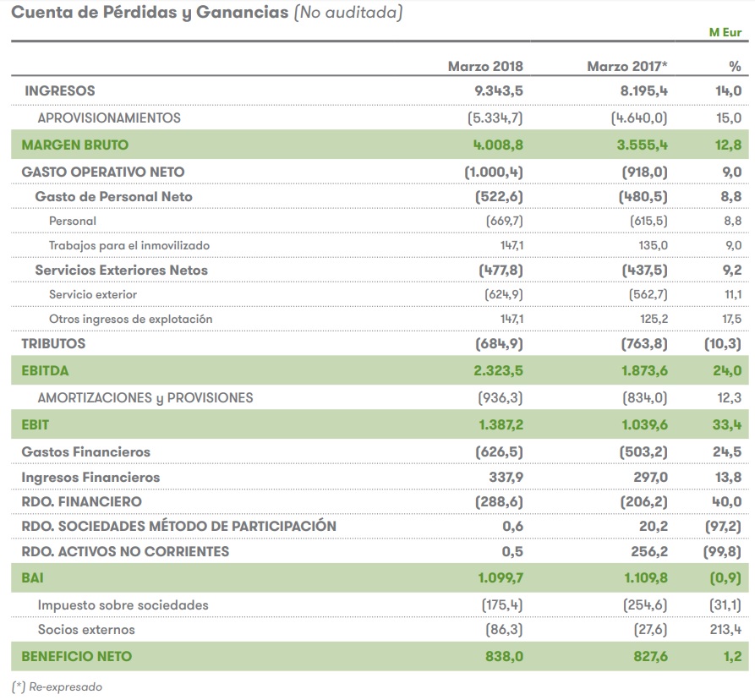Select the green MARGEN BRUTO row label
This screenshot has height=700, width=755.
tap(75, 145)
